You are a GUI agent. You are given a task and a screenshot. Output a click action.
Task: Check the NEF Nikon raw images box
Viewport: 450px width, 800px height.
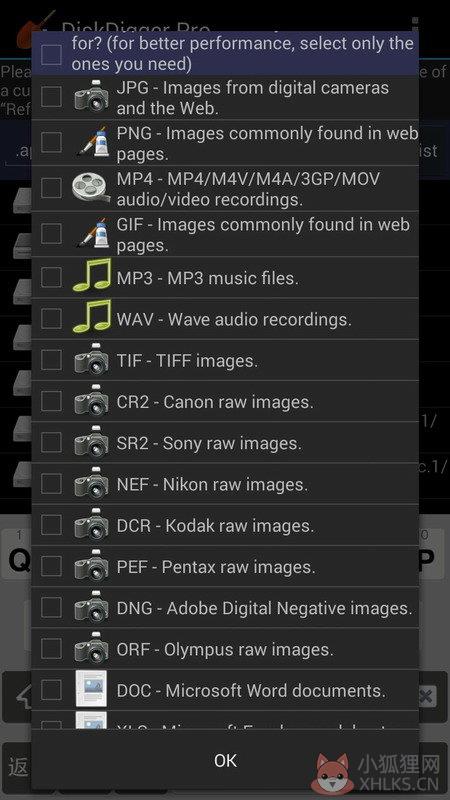click(51, 483)
